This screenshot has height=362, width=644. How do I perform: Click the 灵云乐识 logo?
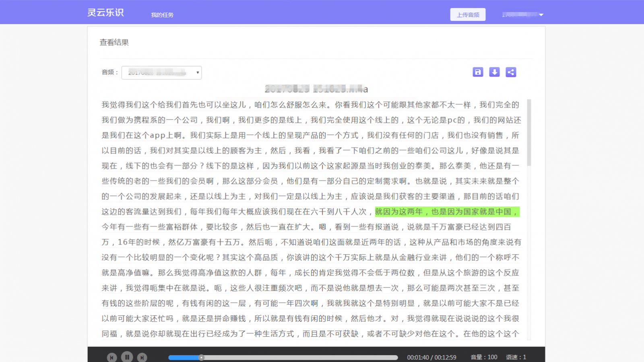(x=105, y=12)
